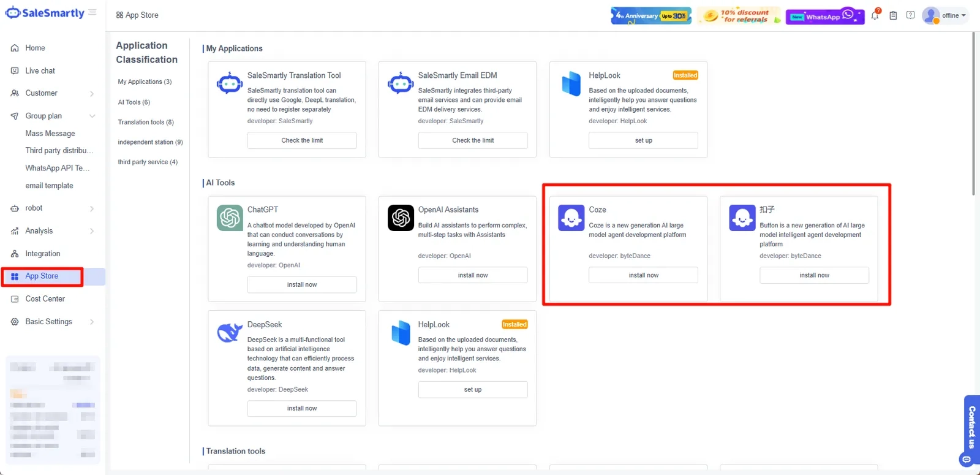Click the App Store grid icon in sidebar

coord(15,276)
